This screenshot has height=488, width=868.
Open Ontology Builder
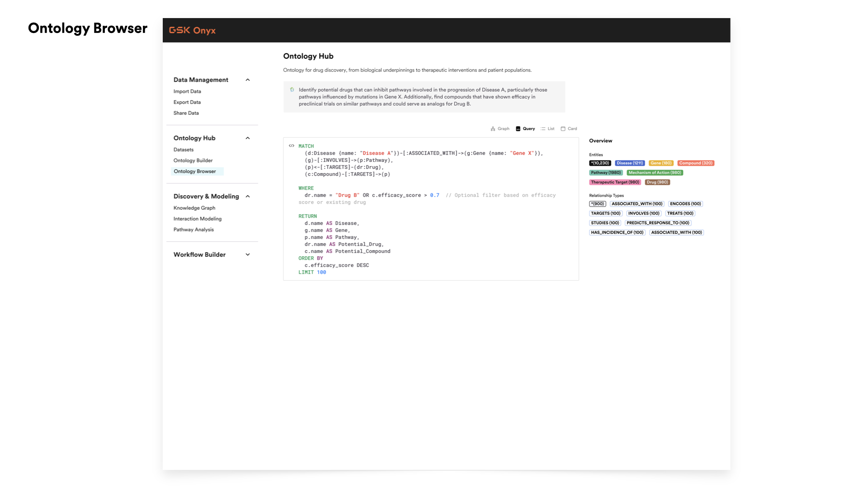tap(193, 160)
